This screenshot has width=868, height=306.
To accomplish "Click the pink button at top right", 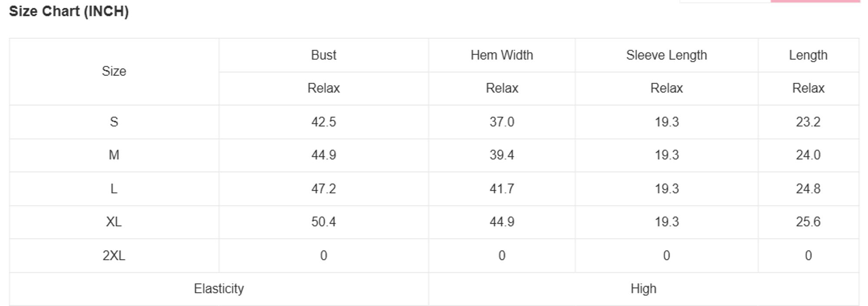I will click(815, 1).
